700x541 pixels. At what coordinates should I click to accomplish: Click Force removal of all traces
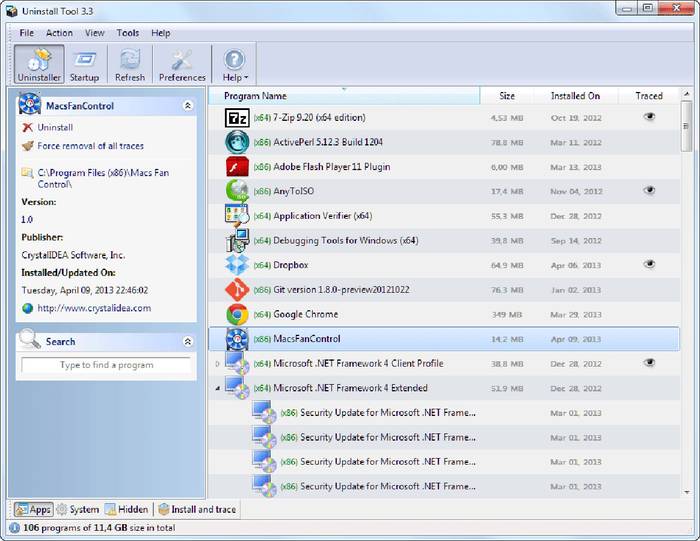pos(88,145)
